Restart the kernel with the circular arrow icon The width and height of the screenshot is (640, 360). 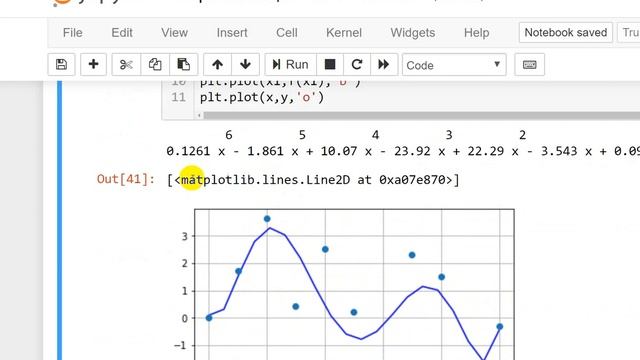pos(357,64)
